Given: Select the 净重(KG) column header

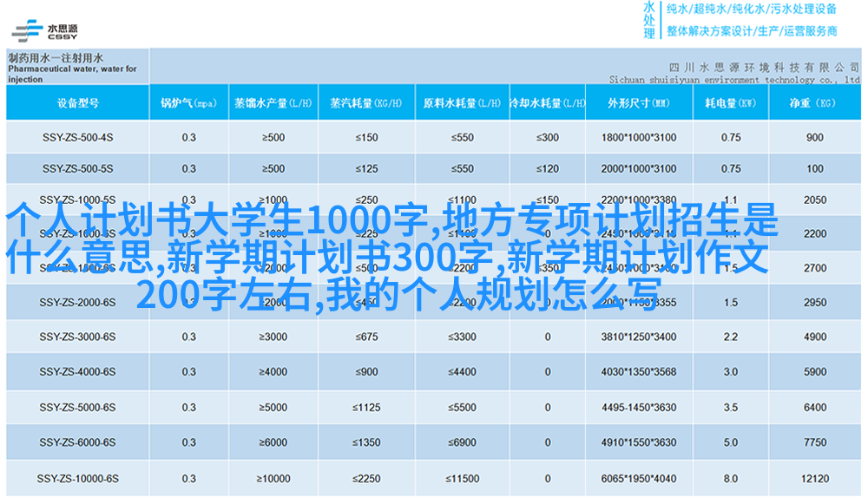Looking at the screenshot, I should [x=813, y=103].
